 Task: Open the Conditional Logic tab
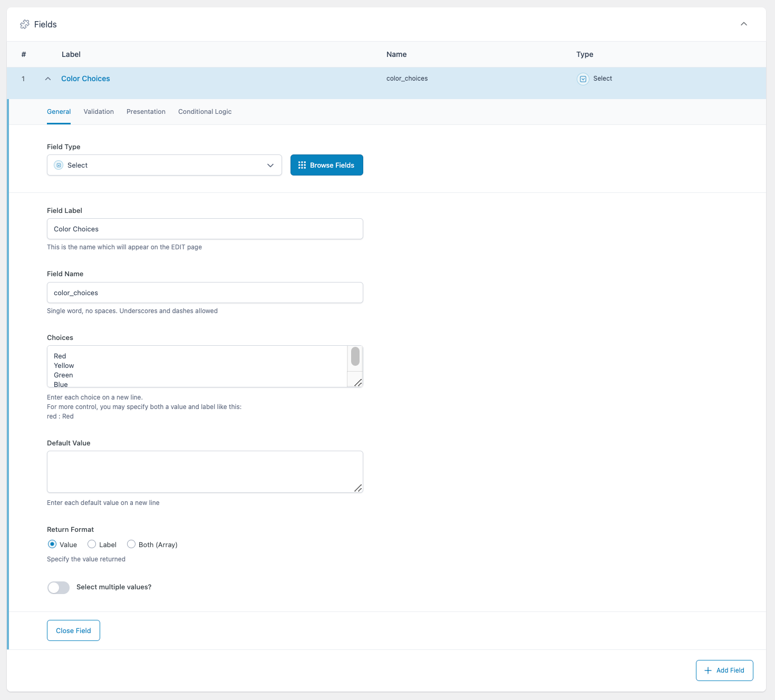point(205,111)
